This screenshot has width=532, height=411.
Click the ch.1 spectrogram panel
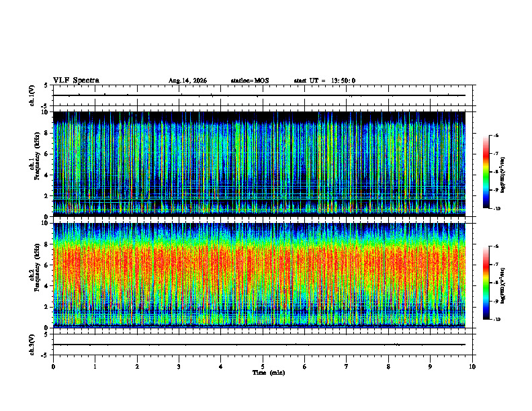[259, 164]
